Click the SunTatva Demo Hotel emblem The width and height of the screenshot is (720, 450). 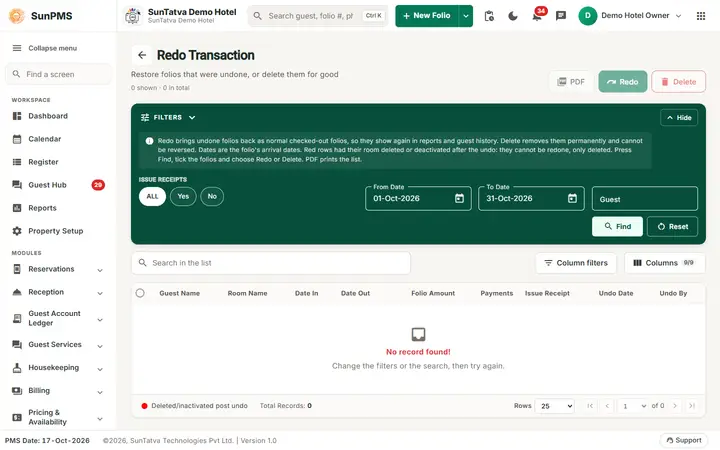[x=133, y=16]
